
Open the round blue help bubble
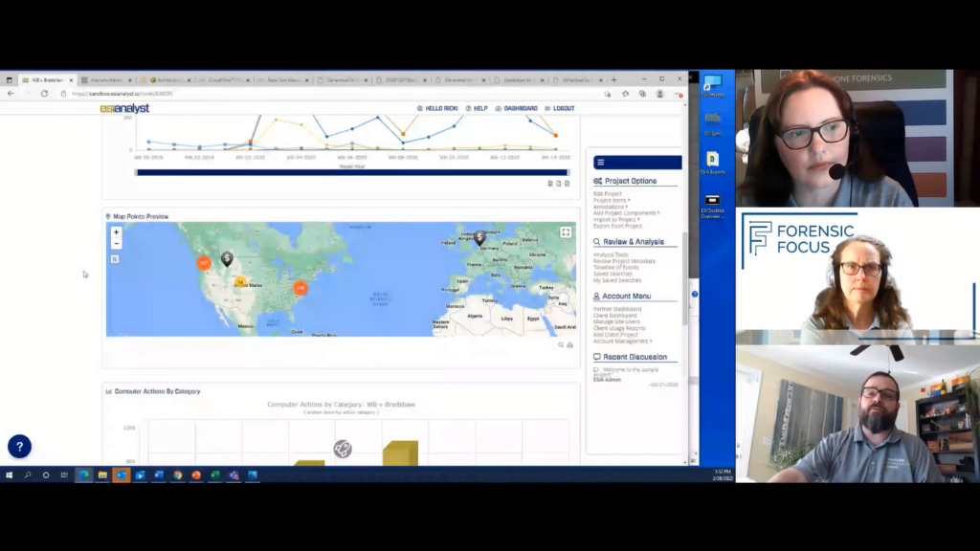tap(19, 446)
